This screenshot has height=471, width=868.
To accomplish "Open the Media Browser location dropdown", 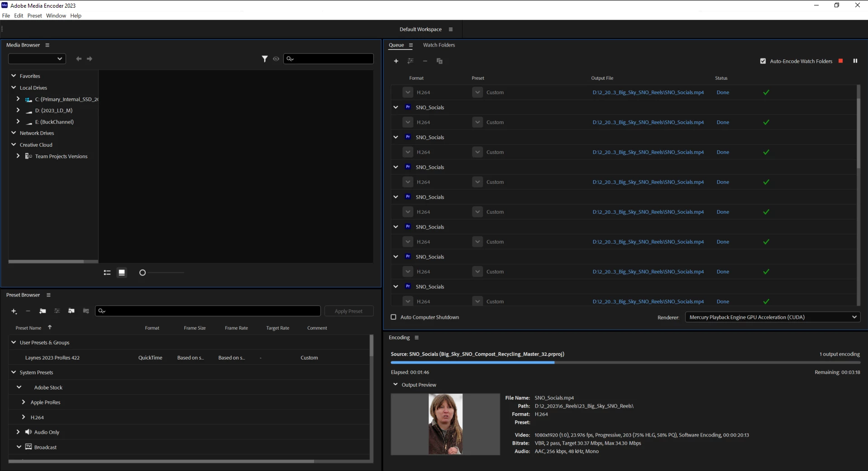I will [x=37, y=59].
